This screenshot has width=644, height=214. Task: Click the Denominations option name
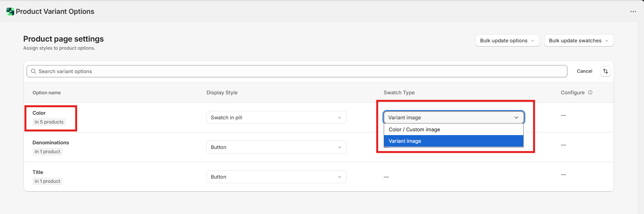[x=51, y=142]
